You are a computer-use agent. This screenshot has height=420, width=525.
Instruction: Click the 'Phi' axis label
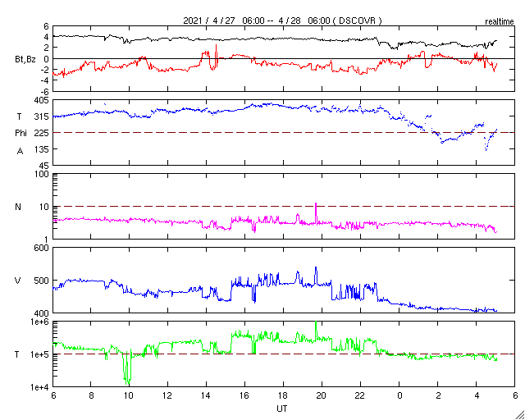click(21, 134)
